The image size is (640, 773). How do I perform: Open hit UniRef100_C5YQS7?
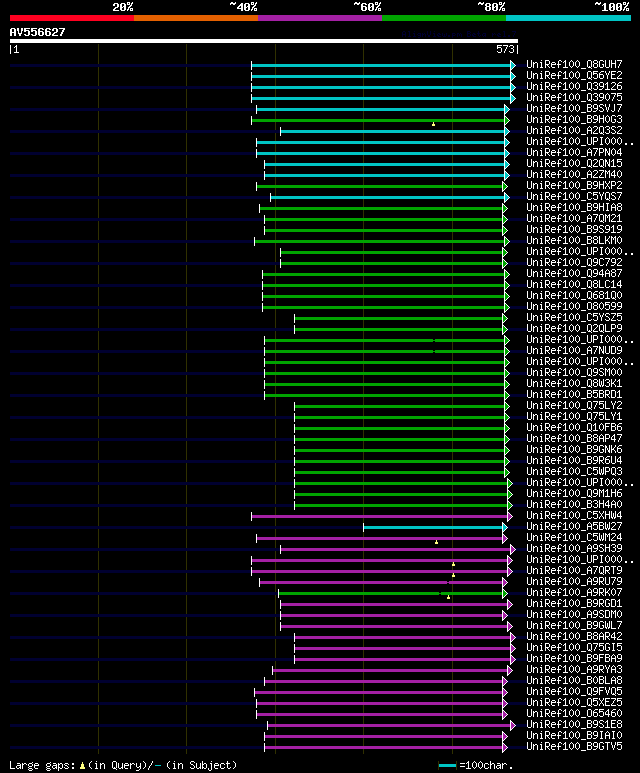pyautogui.click(x=574, y=196)
